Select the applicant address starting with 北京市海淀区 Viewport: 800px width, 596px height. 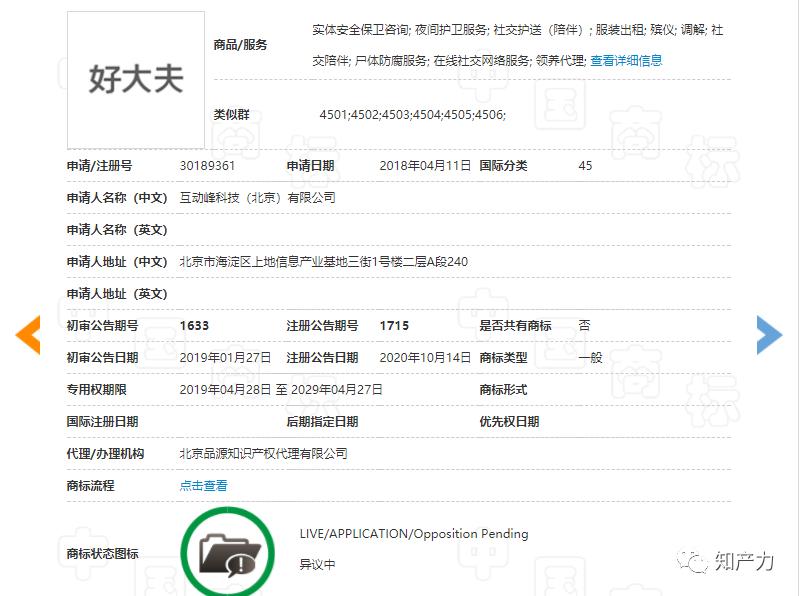click(x=323, y=262)
